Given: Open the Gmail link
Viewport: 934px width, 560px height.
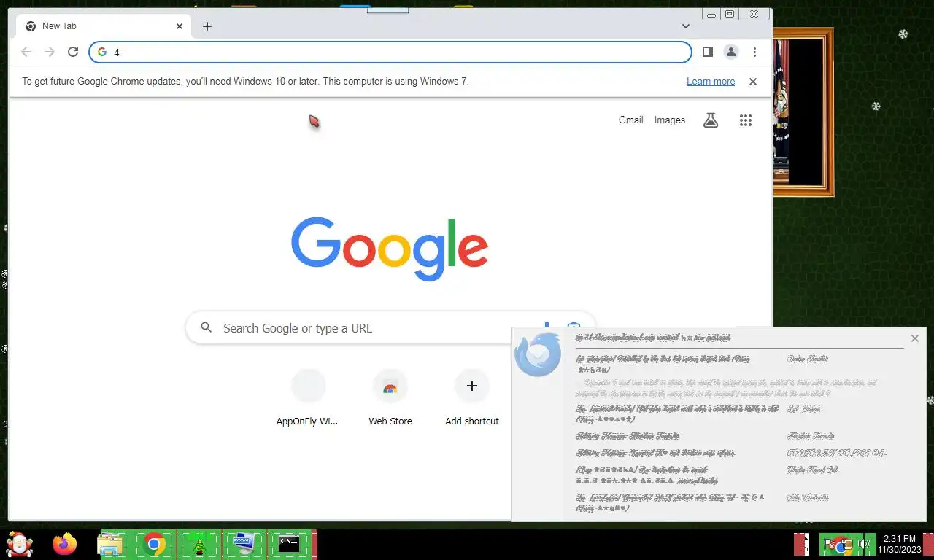Looking at the screenshot, I should click(631, 120).
